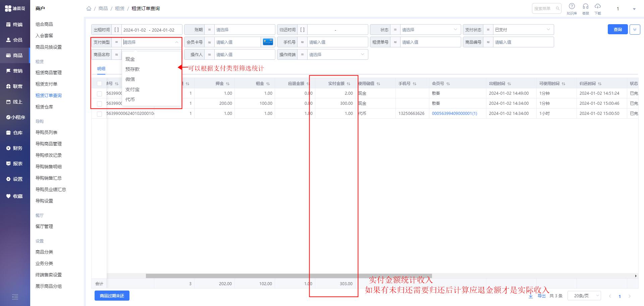Viewport: 644px width, 306px height.
Task: Open the 20条/页 page size dropdown
Action: pos(584,296)
